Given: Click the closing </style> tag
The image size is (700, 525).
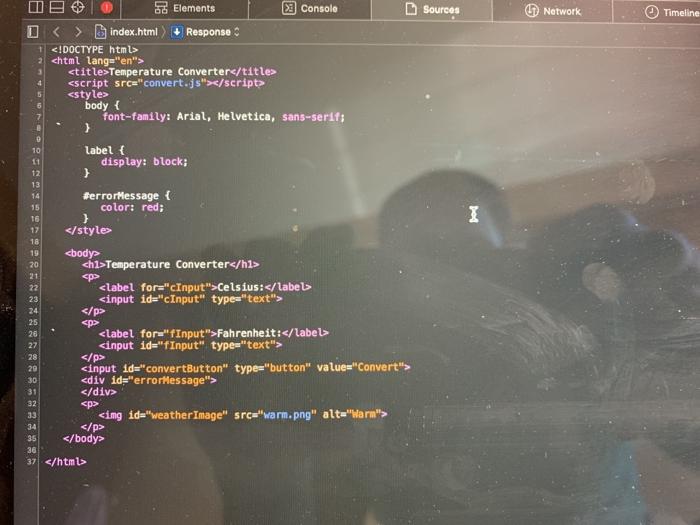Looking at the screenshot, I should (88, 230).
